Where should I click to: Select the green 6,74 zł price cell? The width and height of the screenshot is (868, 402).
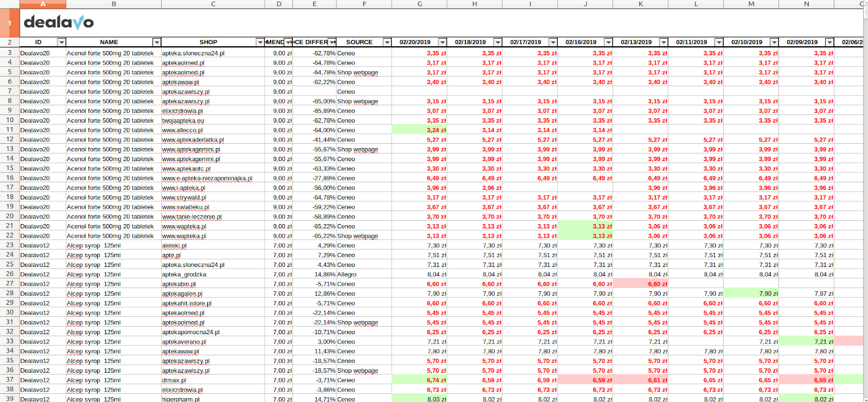coord(419,380)
